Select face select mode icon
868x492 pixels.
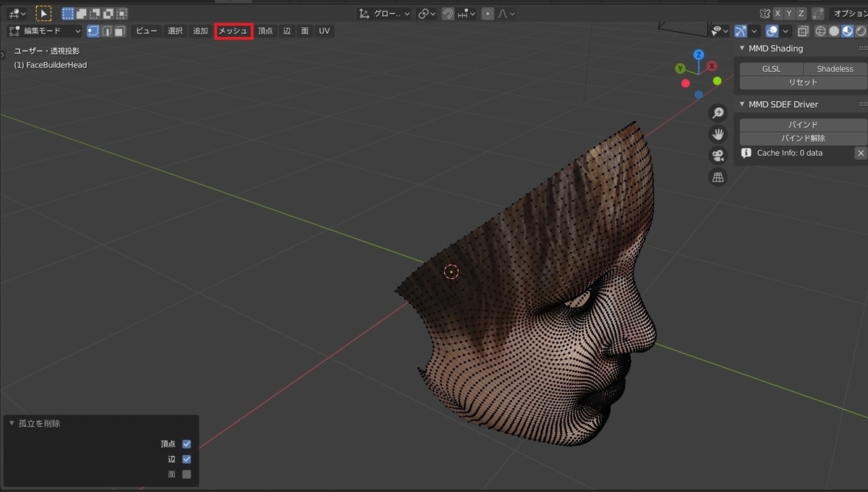click(119, 31)
